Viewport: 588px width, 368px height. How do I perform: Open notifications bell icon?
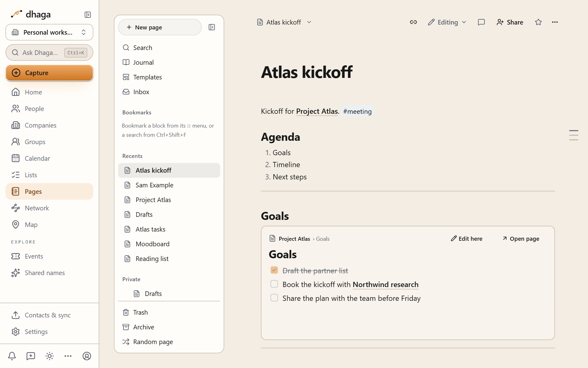[12, 356]
